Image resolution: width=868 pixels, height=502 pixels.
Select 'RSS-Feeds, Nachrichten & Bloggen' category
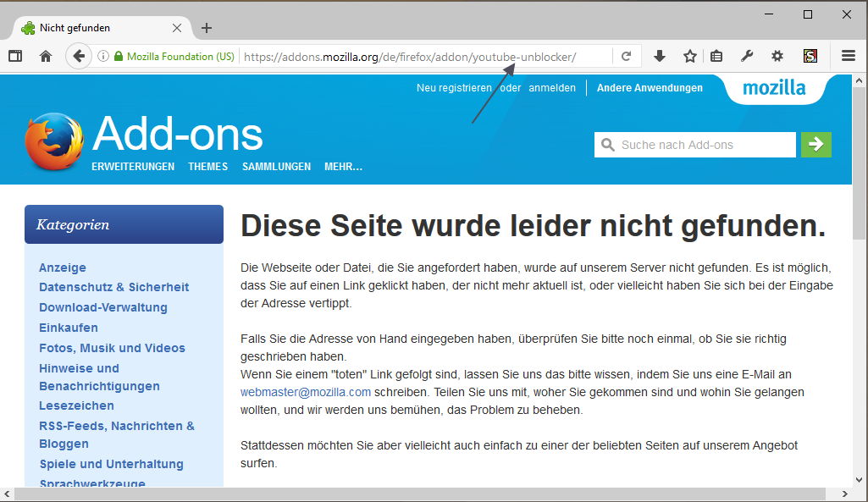click(x=117, y=434)
